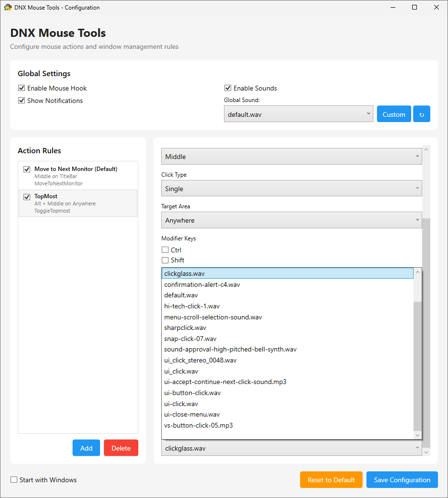Toggle the Show Notifications checkbox
Screen dimensions: 448x498
[22, 101]
